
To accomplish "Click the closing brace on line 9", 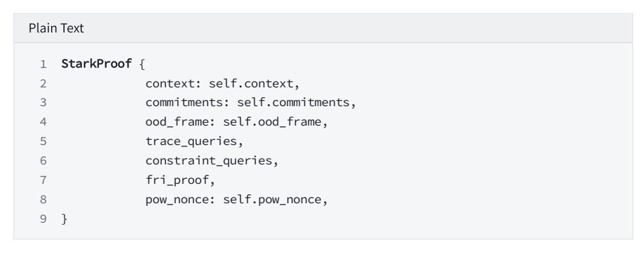I will (x=64, y=219).
